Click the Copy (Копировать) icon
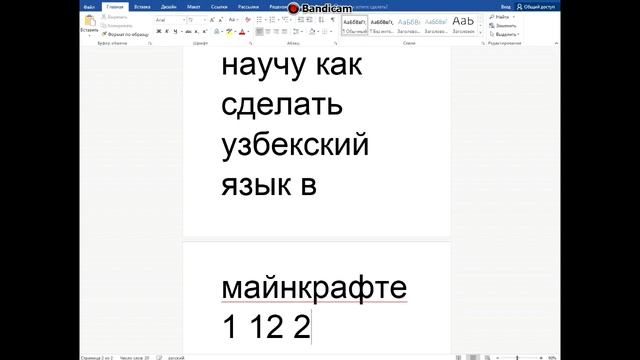The image size is (640, 360). point(104,25)
